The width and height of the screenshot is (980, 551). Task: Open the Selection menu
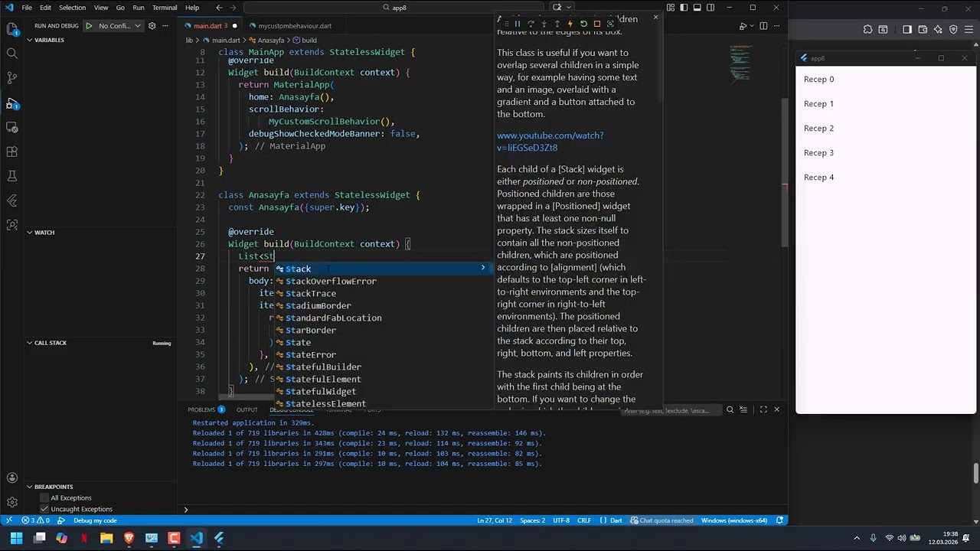[73, 8]
